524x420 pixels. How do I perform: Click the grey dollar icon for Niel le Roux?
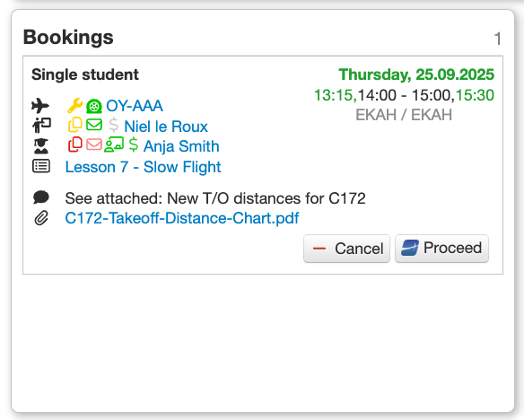pos(114,125)
